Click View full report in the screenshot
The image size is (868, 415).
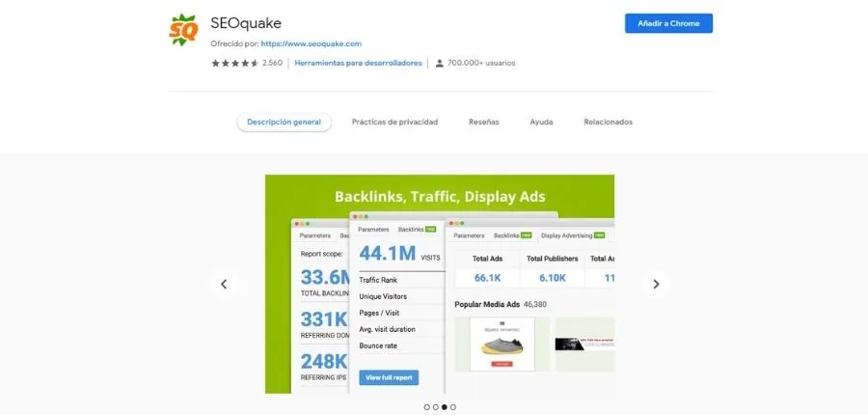389,377
